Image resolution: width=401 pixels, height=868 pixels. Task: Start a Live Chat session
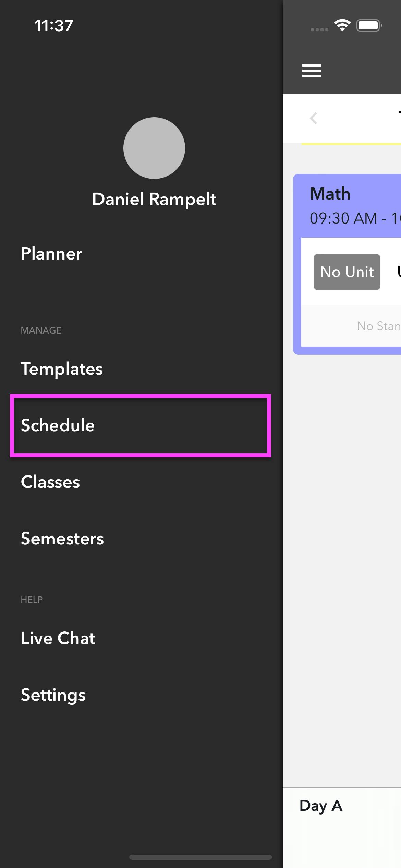(58, 638)
